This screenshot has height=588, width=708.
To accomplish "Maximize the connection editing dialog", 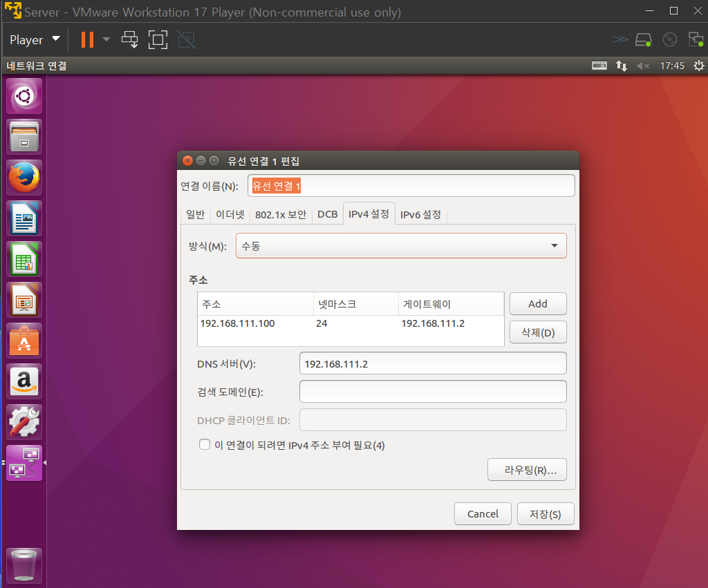I will (x=214, y=161).
